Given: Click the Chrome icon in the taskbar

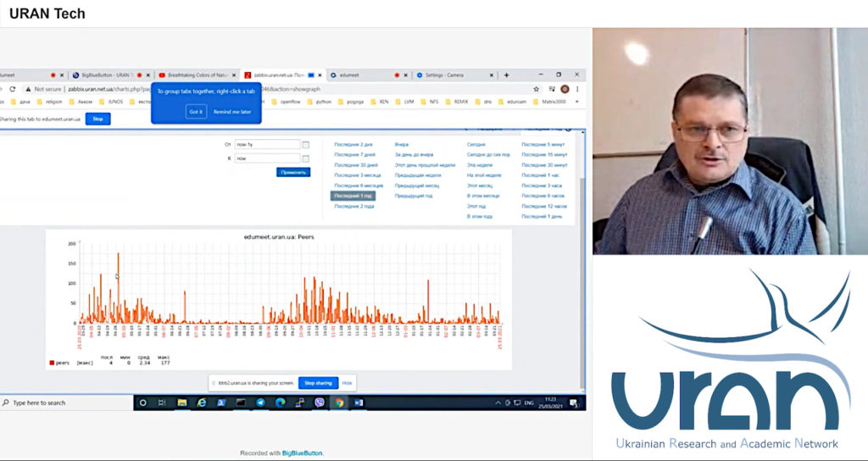Looking at the screenshot, I should 339,403.
